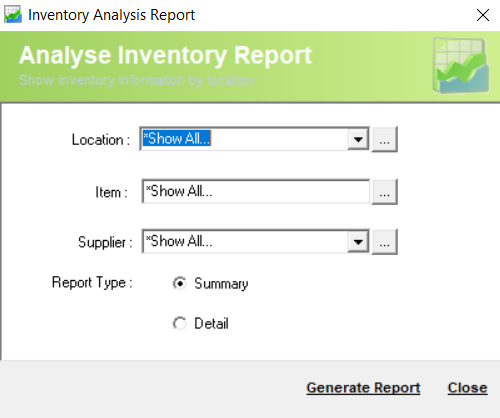500x418 pixels.
Task: Click the Location field label
Action: (x=101, y=140)
